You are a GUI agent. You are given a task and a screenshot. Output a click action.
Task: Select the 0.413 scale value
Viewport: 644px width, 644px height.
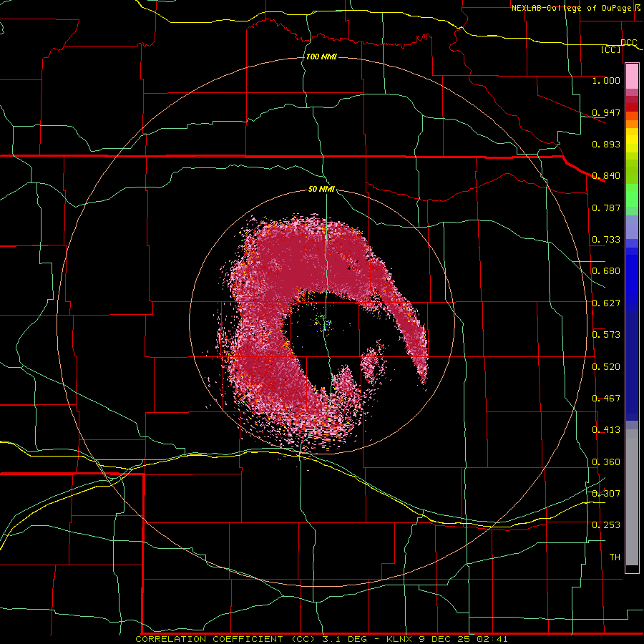click(x=606, y=430)
